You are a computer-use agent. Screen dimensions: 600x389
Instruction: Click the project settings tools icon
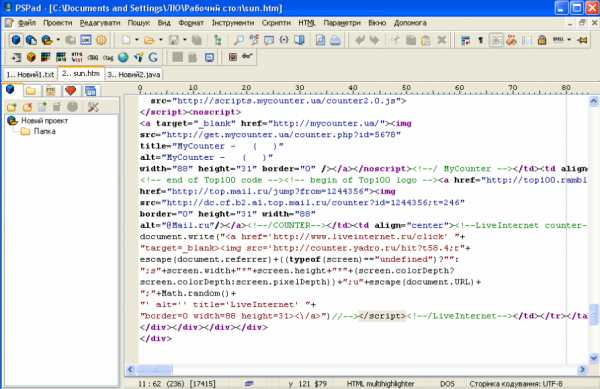93,107
